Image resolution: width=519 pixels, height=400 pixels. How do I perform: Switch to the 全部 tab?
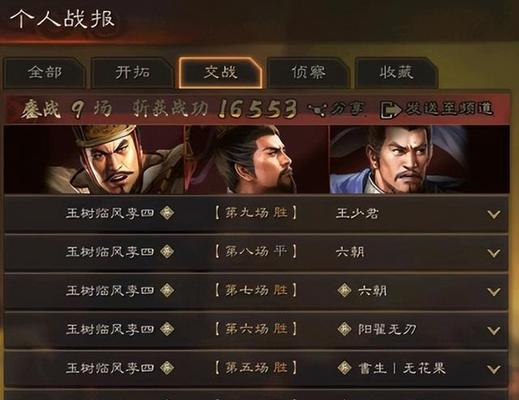[44, 73]
